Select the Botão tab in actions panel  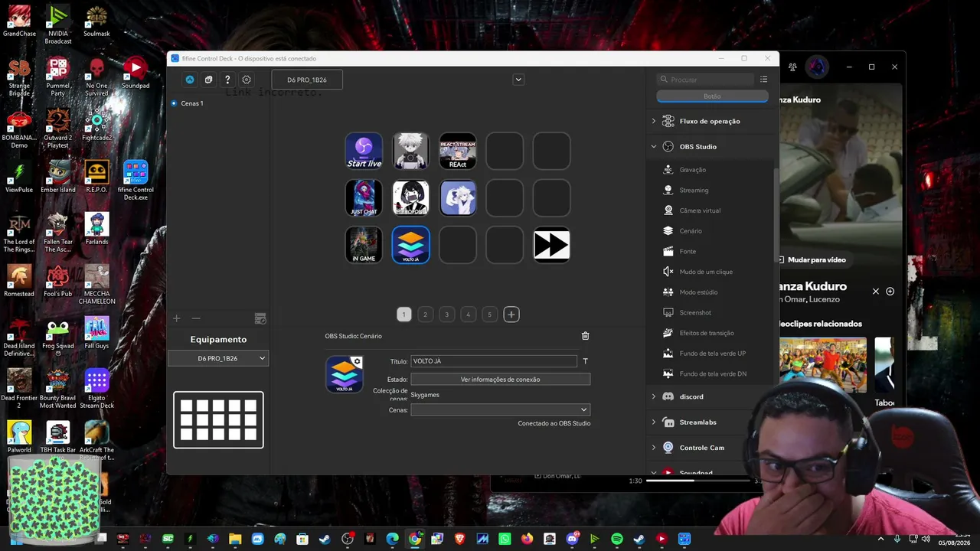tap(712, 96)
